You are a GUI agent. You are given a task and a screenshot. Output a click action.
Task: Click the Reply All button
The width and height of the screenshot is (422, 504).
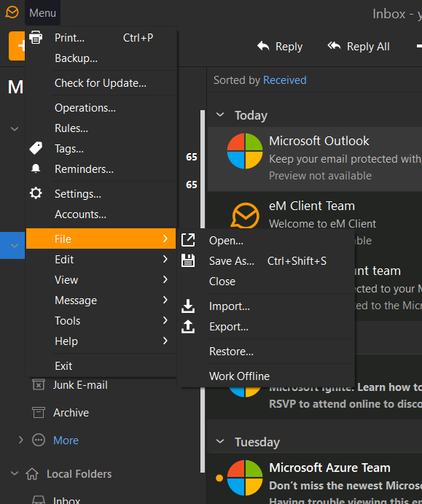click(359, 46)
